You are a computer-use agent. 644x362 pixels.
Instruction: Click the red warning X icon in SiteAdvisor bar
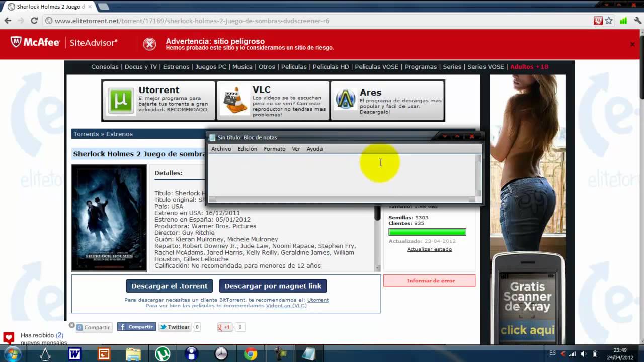[149, 44]
